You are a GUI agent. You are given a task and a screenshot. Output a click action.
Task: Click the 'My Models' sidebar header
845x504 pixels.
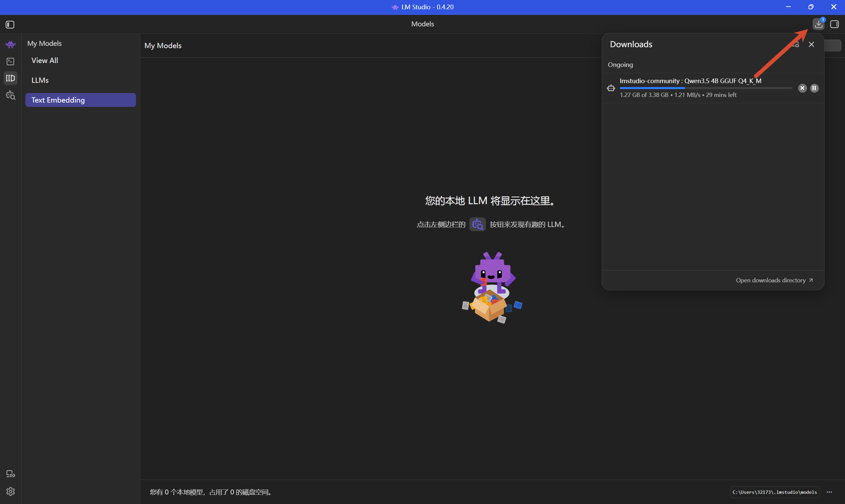click(45, 44)
